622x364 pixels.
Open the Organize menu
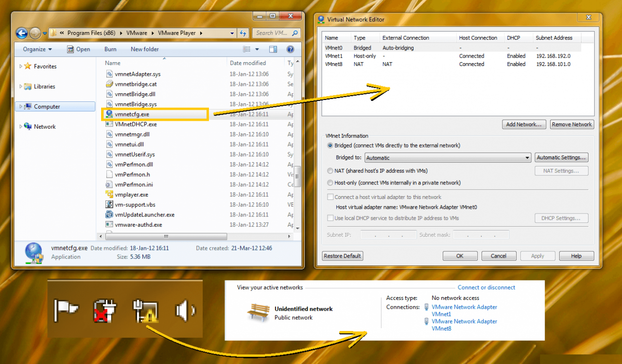(x=36, y=49)
